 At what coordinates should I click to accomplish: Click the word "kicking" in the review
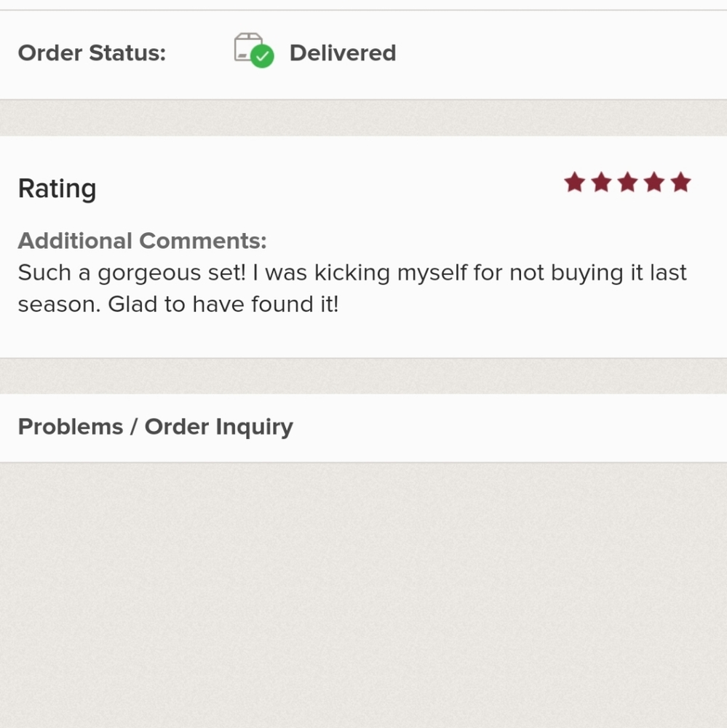click(x=351, y=273)
